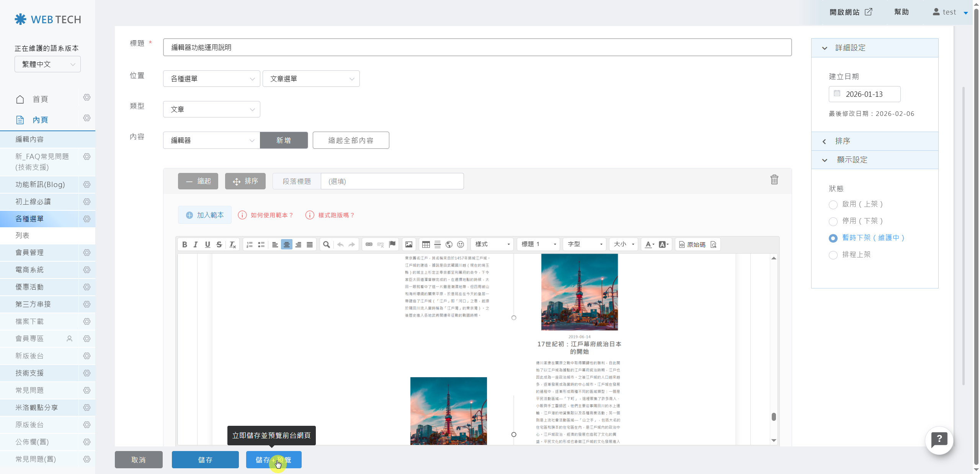Choose the 排程上架 radio option
Image resolution: width=980 pixels, height=474 pixels.
click(x=833, y=255)
